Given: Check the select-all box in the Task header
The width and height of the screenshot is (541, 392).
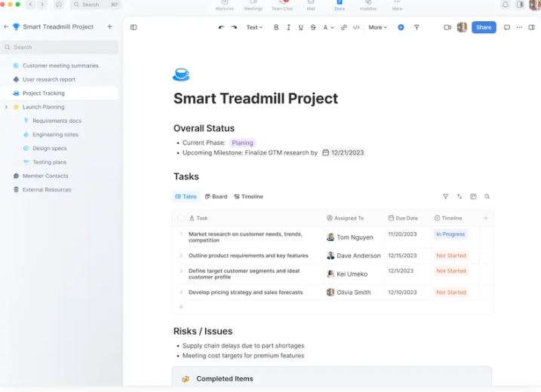Looking at the screenshot, I should point(181,218).
